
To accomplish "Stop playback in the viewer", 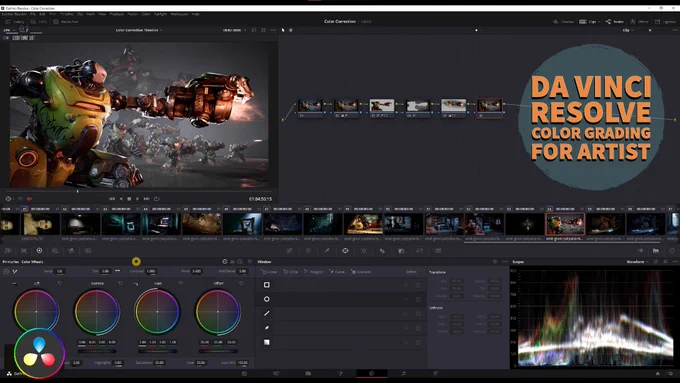I will (129, 199).
